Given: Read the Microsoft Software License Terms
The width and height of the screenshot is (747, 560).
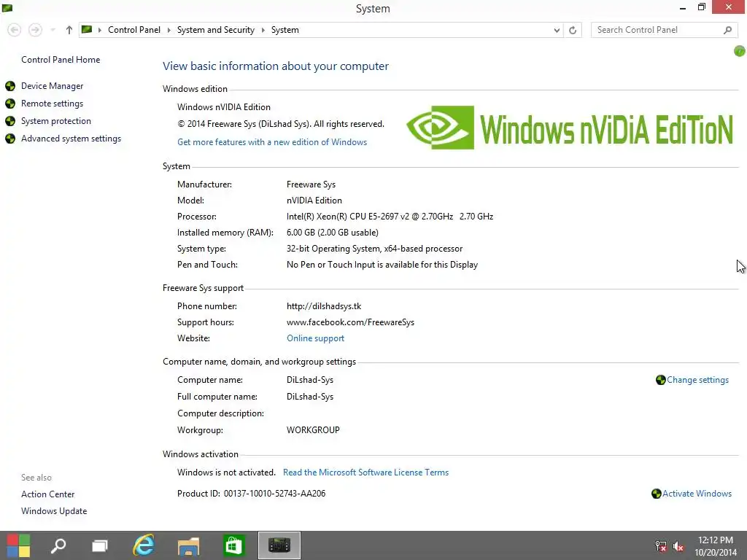Looking at the screenshot, I should 366,472.
